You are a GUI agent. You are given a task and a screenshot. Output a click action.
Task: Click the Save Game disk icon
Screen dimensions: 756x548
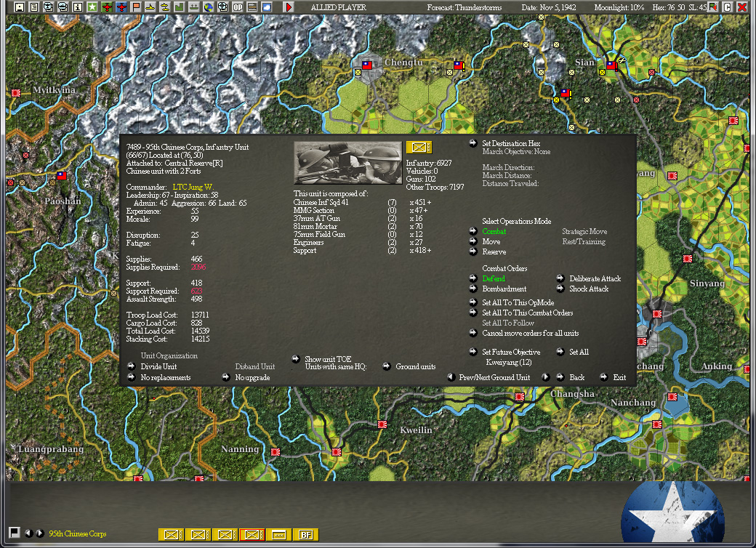(20, 7)
